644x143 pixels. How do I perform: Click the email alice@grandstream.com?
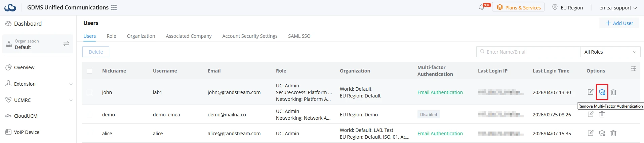(x=234, y=134)
